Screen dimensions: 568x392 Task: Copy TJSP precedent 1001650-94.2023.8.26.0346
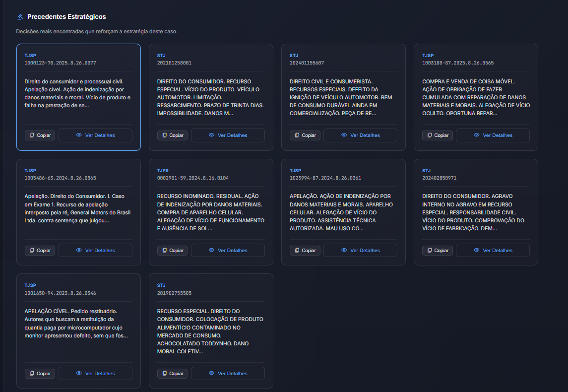[x=40, y=374]
